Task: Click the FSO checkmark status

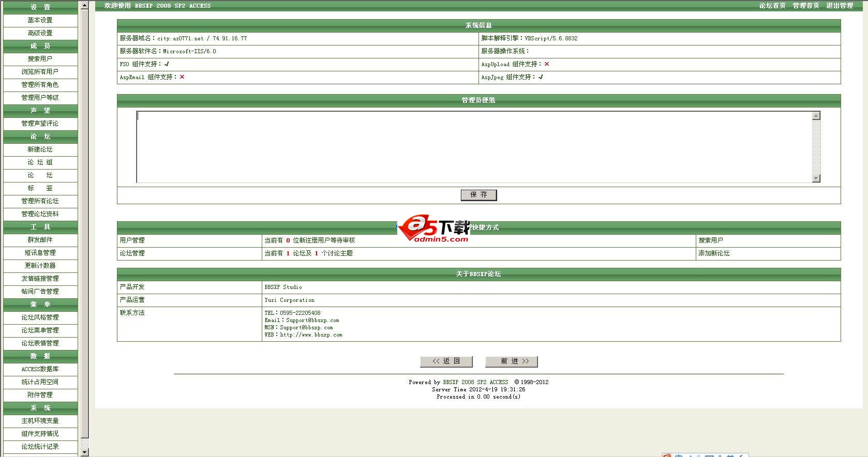Action: coord(167,64)
